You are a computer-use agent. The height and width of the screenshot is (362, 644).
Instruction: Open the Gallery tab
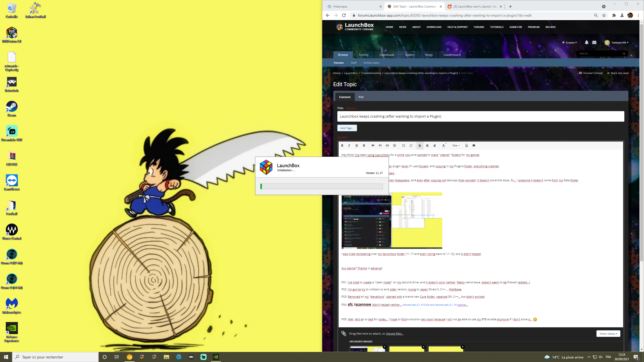coord(410,55)
